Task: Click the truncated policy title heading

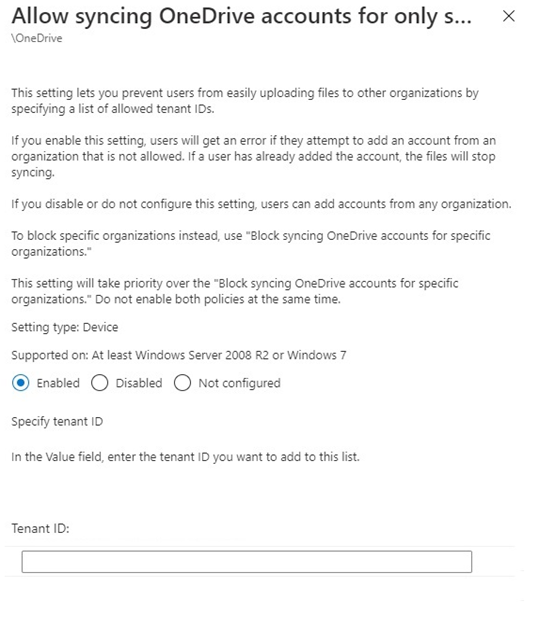Action: point(241,16)
